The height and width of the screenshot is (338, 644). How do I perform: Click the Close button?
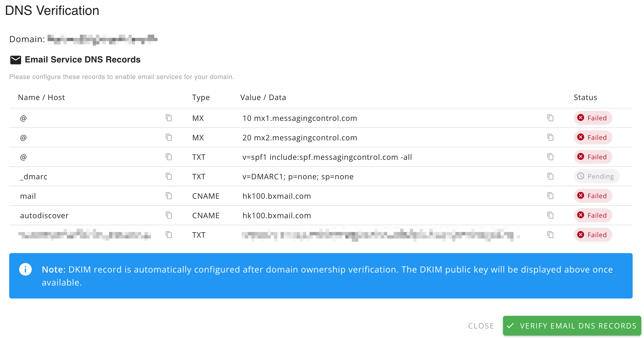coord(481,326)
